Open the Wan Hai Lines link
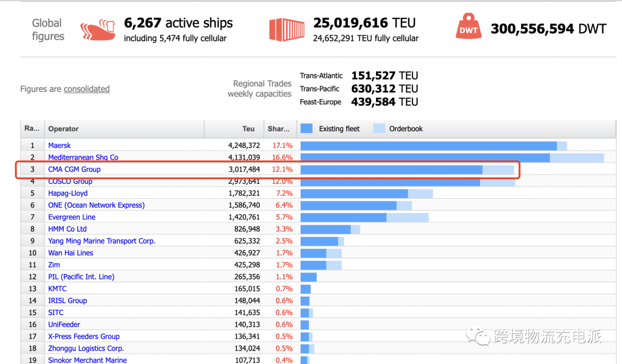The width and height of the screenshot is (622, 364). (71, 253)
